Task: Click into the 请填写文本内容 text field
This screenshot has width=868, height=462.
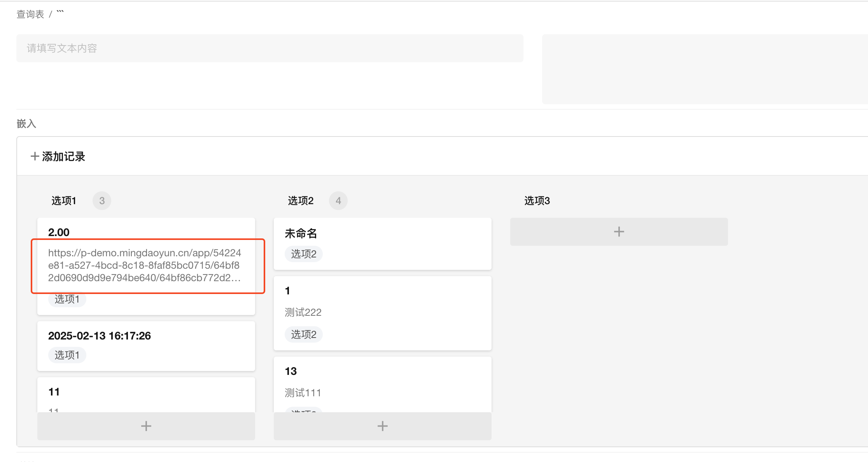Action: coord(269,48)
